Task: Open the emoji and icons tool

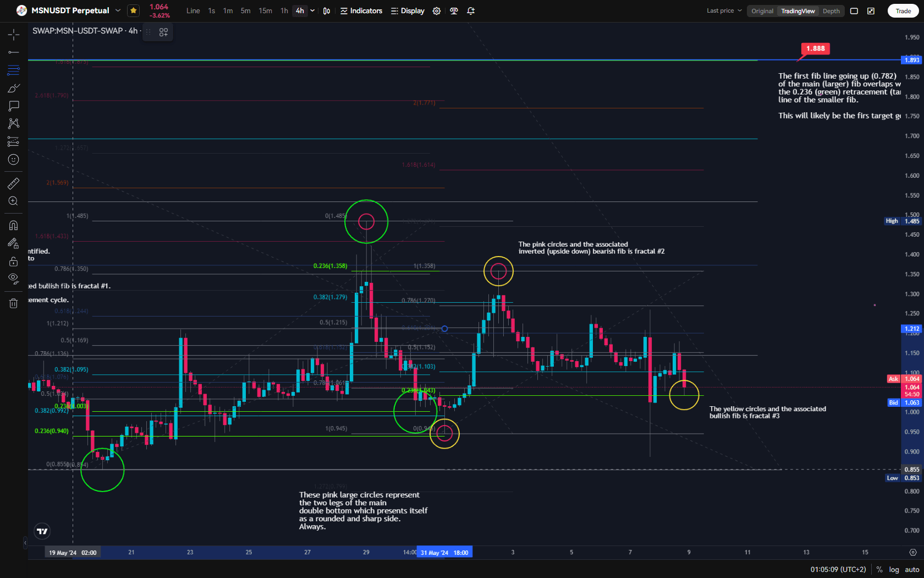Action: [14, 160]
